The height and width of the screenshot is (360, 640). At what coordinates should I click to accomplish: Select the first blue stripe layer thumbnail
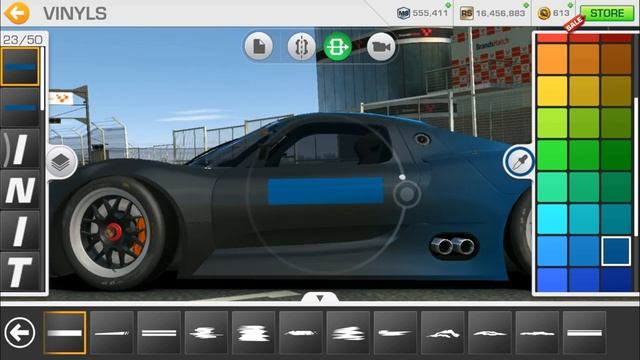click(x=20, y=67)
